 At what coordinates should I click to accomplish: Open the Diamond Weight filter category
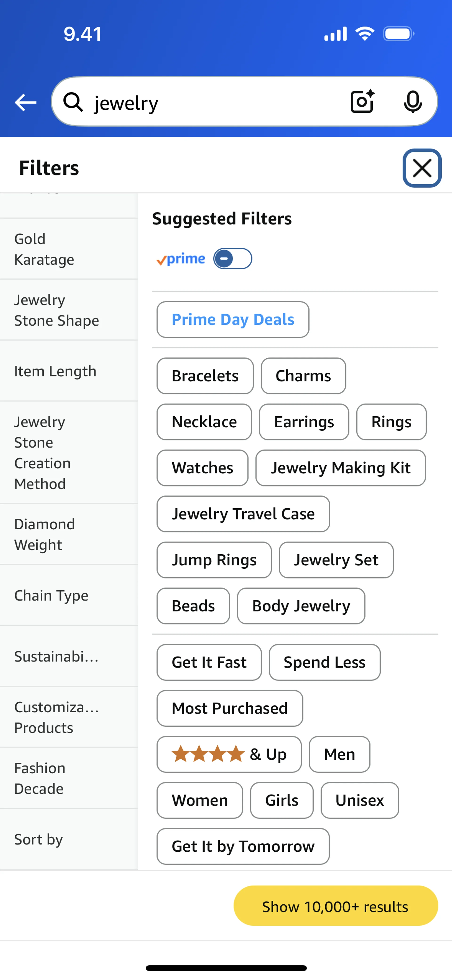coord(69,535)
